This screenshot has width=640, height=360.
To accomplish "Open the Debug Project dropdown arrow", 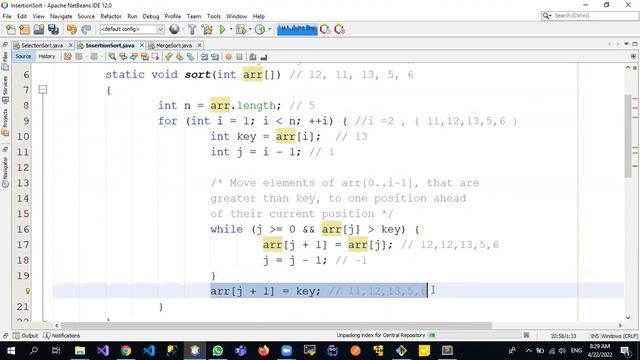I will 250,29.
